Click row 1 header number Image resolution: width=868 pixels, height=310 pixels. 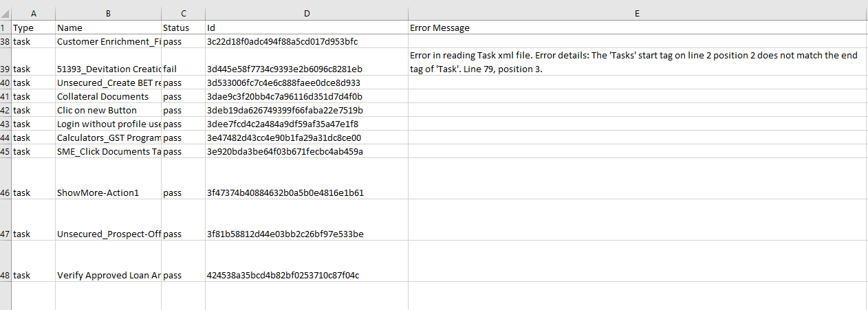click(6, 28)
